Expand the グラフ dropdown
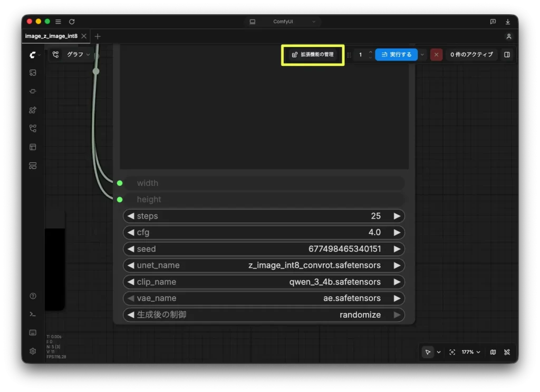Screen dimensions: 540x392 point(78,54)
